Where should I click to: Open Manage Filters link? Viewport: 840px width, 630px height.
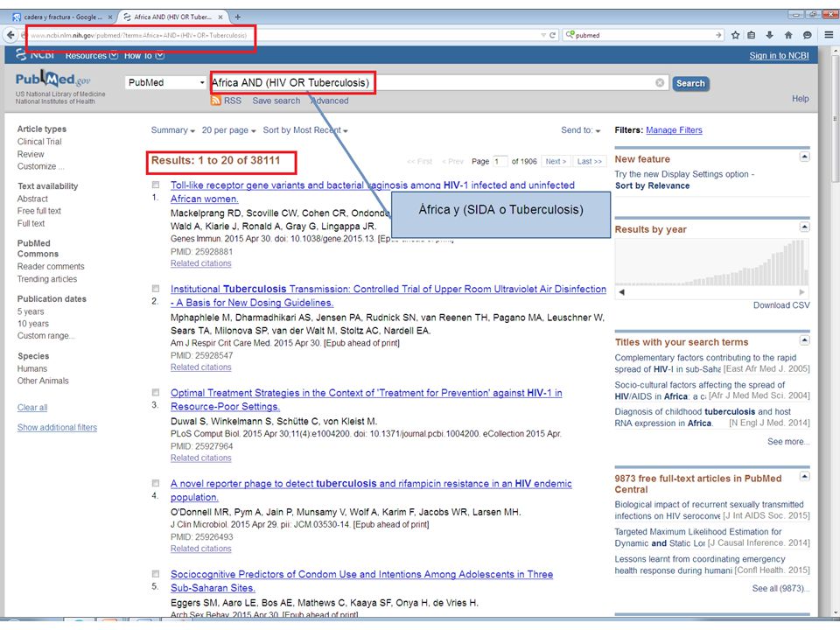(674, 130)
